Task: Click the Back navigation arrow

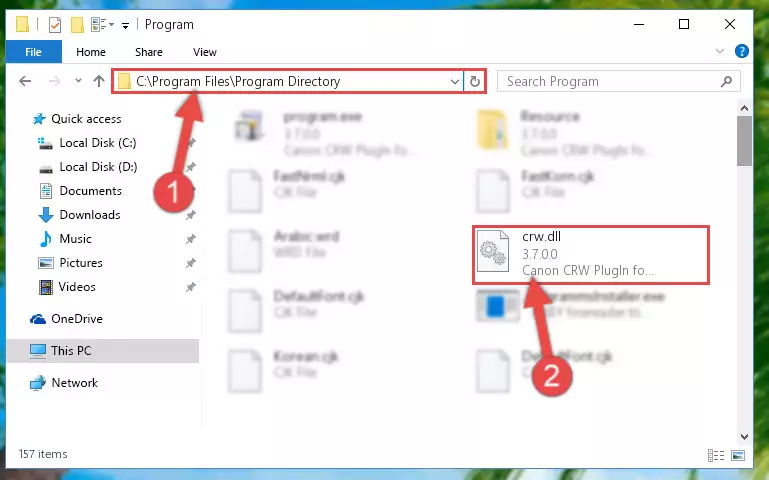Action: pyautogui.click(x=25, y=81)
